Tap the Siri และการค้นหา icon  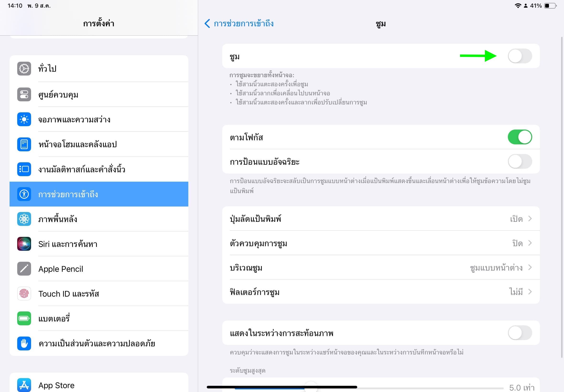tap(24, 244)
